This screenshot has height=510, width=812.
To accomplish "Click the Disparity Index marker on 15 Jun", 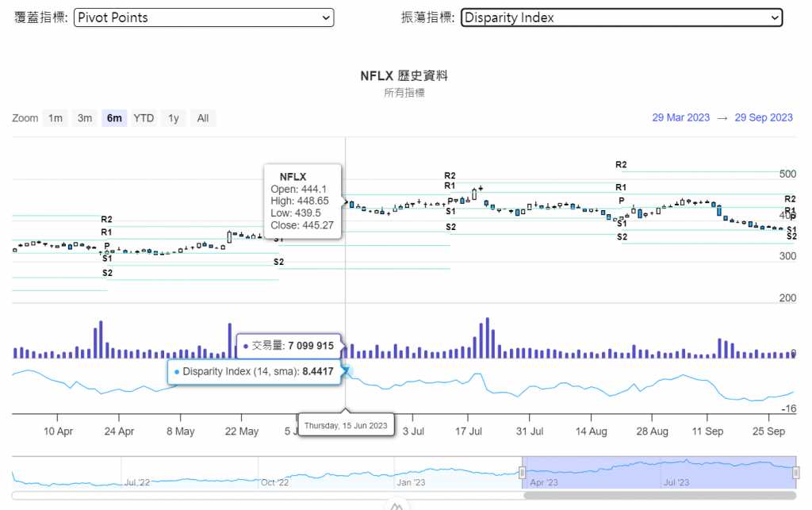I will click(x=346, y=370).
